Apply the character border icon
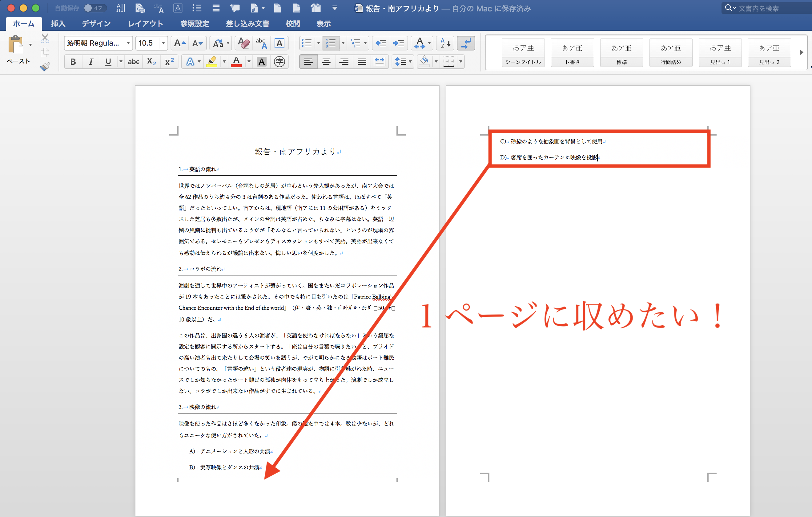The image size is (812, 517). (279, 43)
